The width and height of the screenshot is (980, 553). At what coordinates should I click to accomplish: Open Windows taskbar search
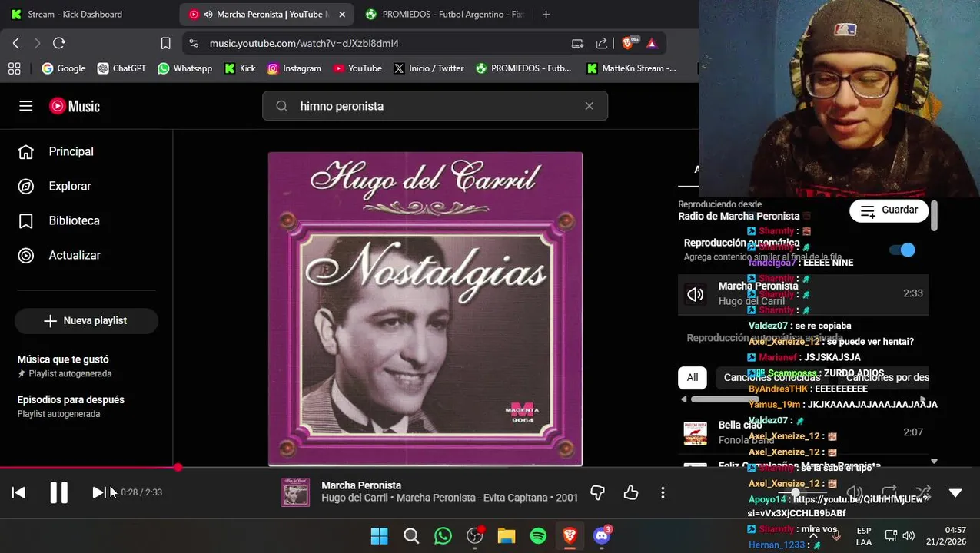click(411, 535)
